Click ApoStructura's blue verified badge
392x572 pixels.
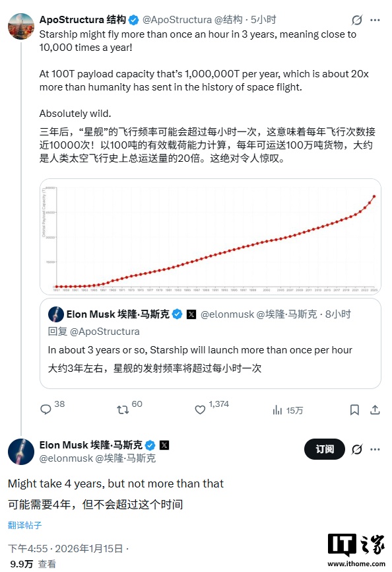(x=135, y=19)
